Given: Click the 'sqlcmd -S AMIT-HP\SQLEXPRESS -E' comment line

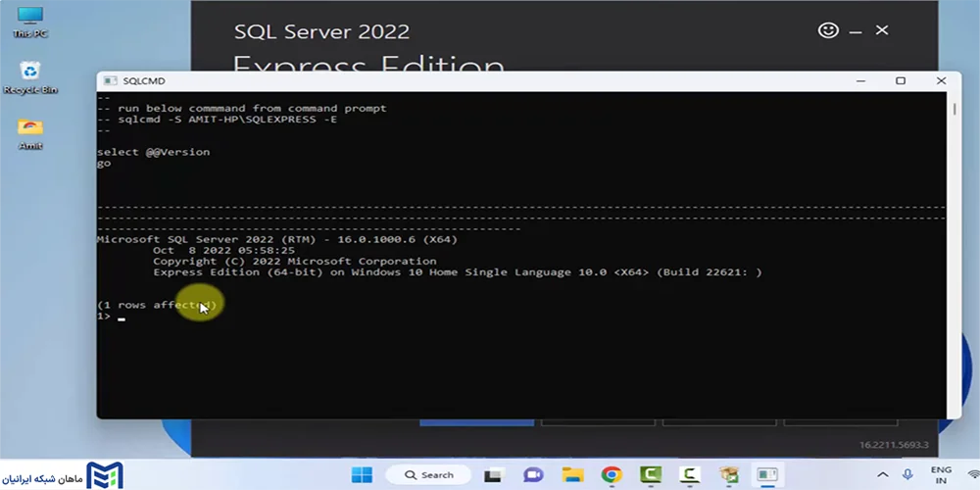Looking at the screenshot, I should 217,119.
